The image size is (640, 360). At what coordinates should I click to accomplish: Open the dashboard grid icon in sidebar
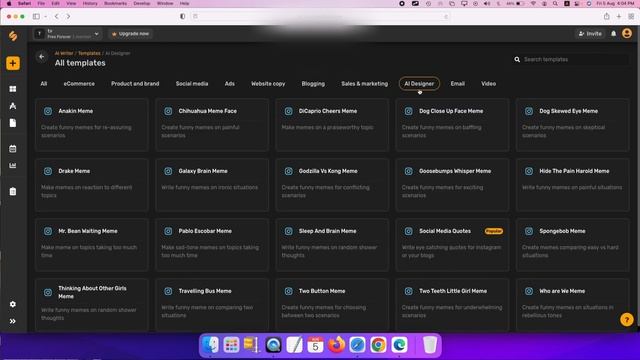tap(13, 89)
